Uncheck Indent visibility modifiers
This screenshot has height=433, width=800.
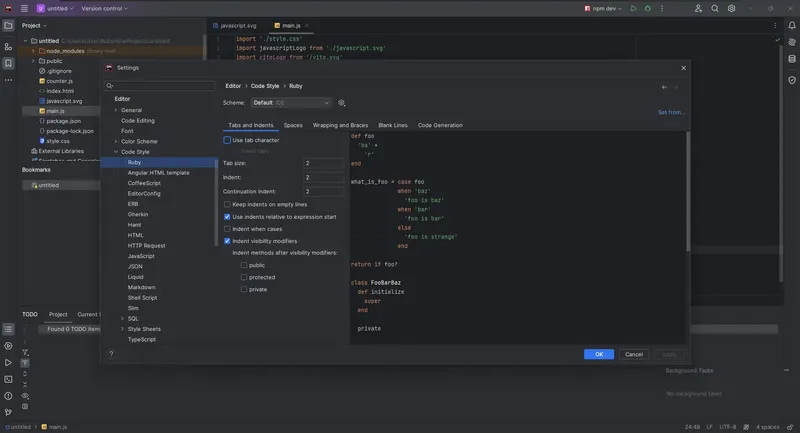[x=227, y=241]
